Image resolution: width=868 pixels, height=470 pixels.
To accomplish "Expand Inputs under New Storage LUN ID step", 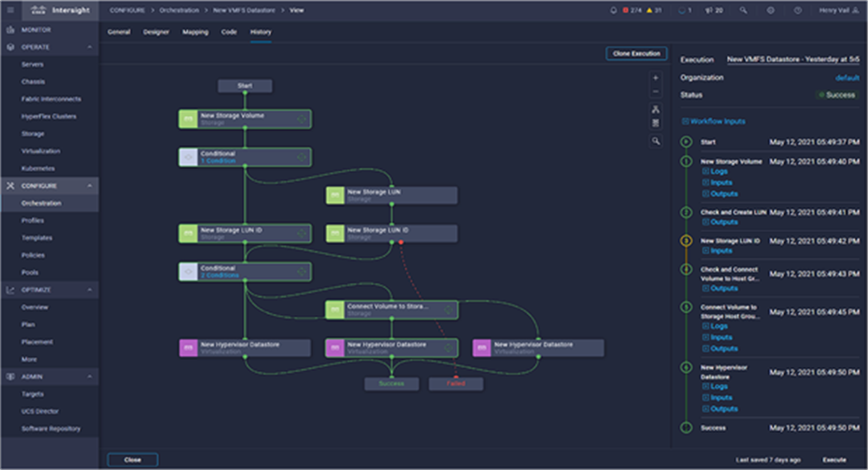I will (718, 250).
